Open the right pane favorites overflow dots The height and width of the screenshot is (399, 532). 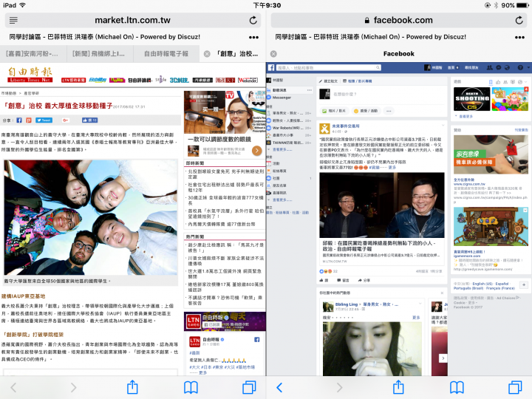[x=519, y=37]
